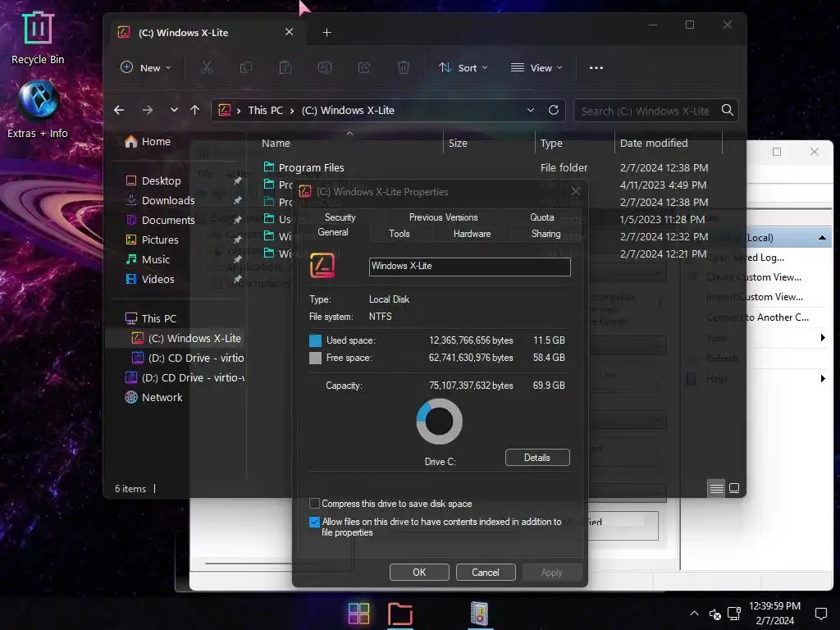Enable Compress this drive checkbox
The height and width of the screenshot is (630, 840).
coord(314,504)
